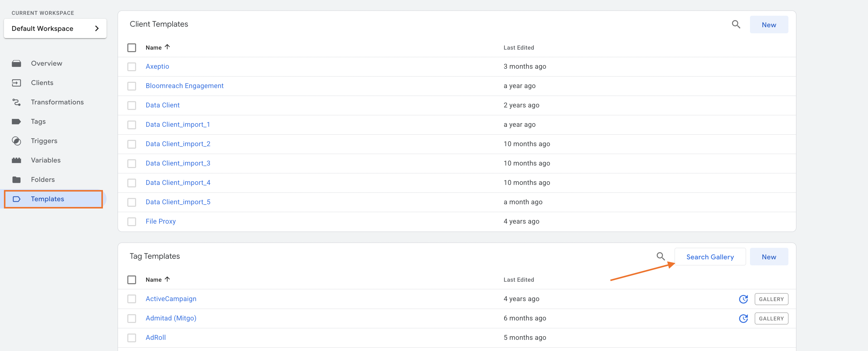Go to Tags in sidebar
The width and height of the screenshot is (868, 351).
38,122
